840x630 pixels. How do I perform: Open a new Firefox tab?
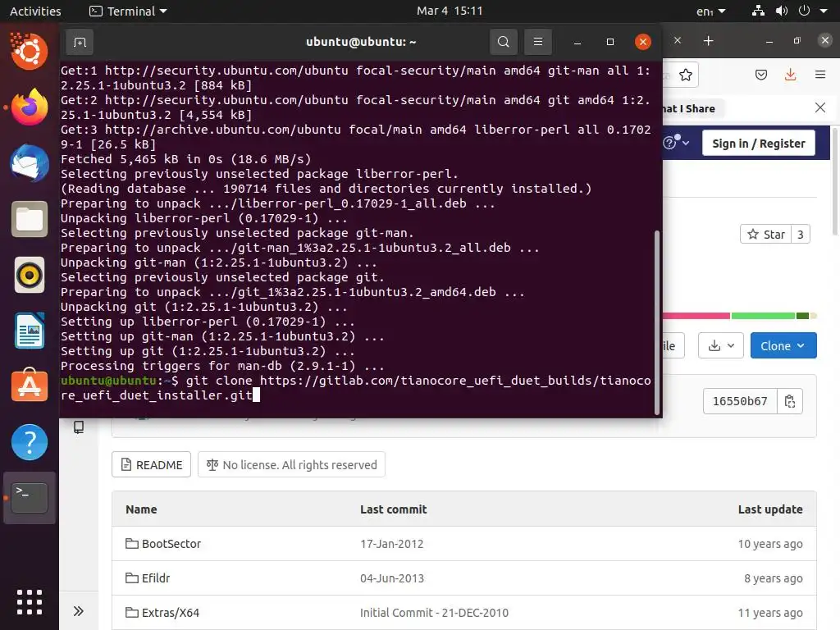tap(708, 41)
